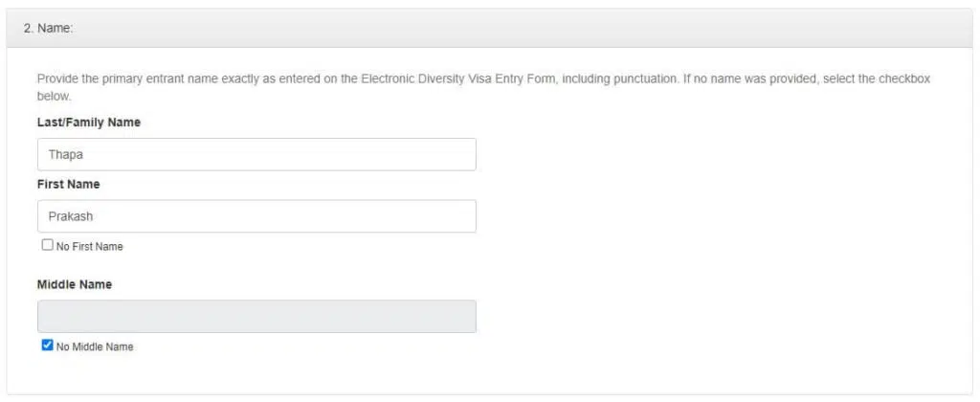Click the "No Middle Name" label text
Image resolution: width=980 pixels, height=402 pixels.
pyautogui.click(x=95, y=346)
